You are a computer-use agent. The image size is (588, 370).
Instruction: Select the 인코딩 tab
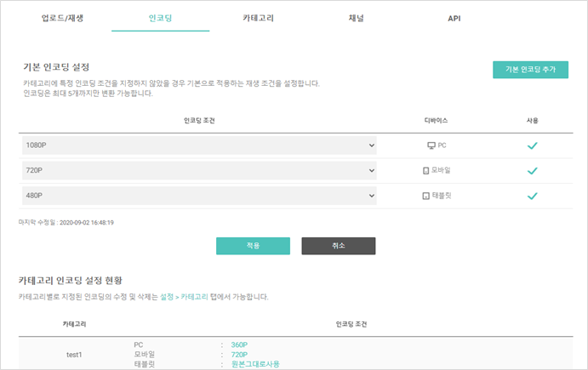[x=160, y=18]
